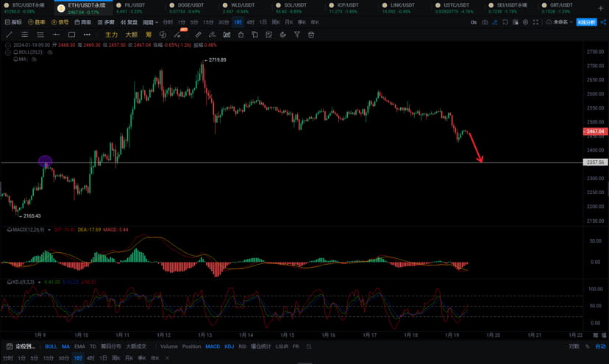Click the ruler measure tool
The height and width of the screenshot is (364, 609).
click(198, 35)
